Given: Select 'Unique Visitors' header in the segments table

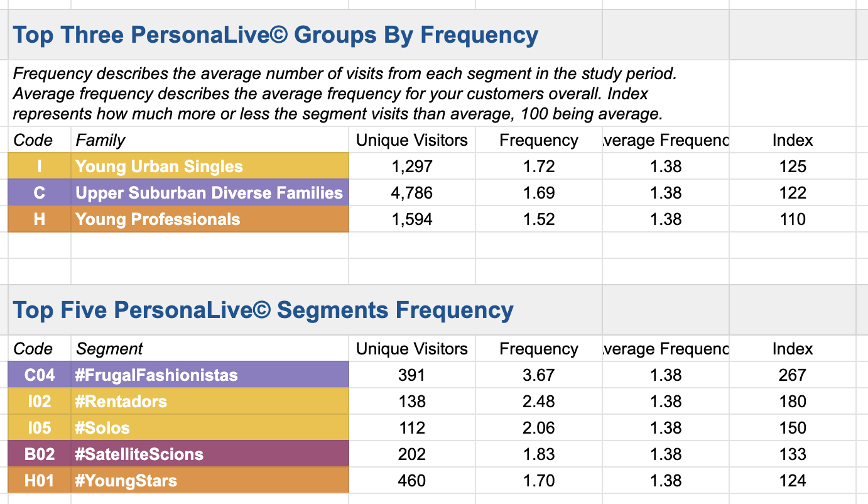Looking at the screenshot, I should (x=412, y=349).
